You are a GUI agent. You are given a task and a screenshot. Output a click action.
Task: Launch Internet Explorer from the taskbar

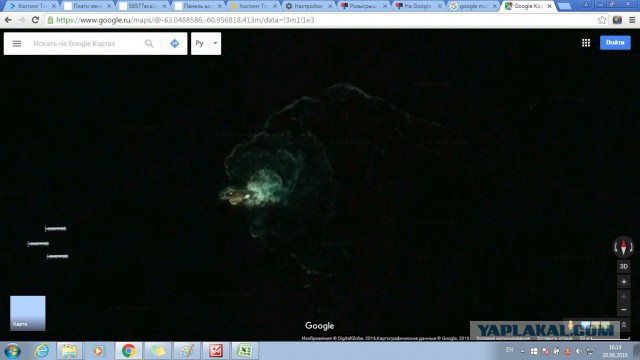click(42, 351)
